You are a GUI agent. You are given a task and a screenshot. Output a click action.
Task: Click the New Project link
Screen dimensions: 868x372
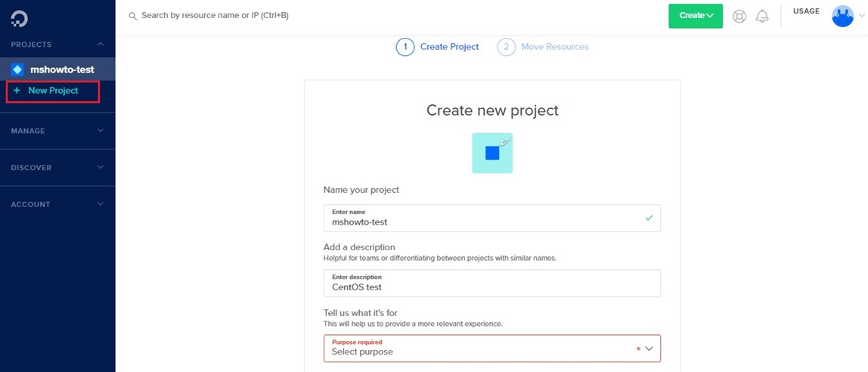[x=53, y=90]
